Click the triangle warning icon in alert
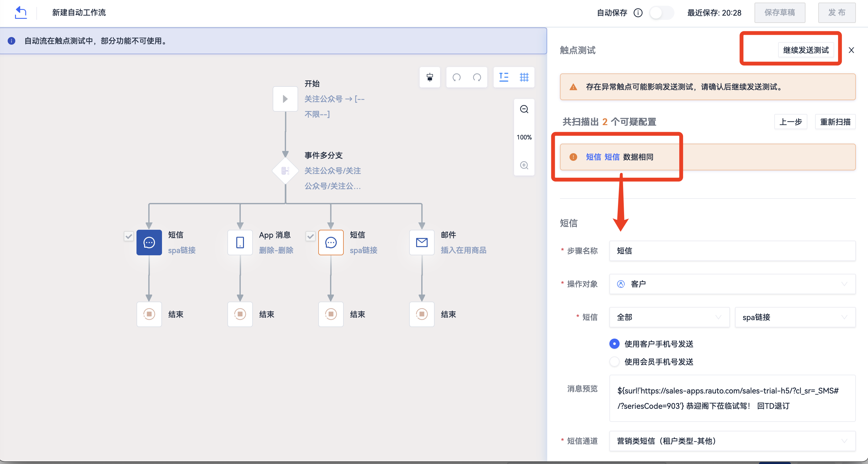This screenshot has width=868, height=464. click(573, 87)
